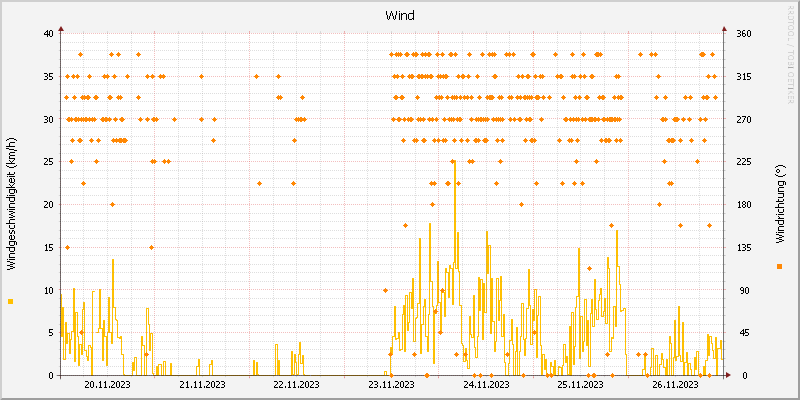
Task: Click left axis value 30
Action: click(x=48, y=119)
